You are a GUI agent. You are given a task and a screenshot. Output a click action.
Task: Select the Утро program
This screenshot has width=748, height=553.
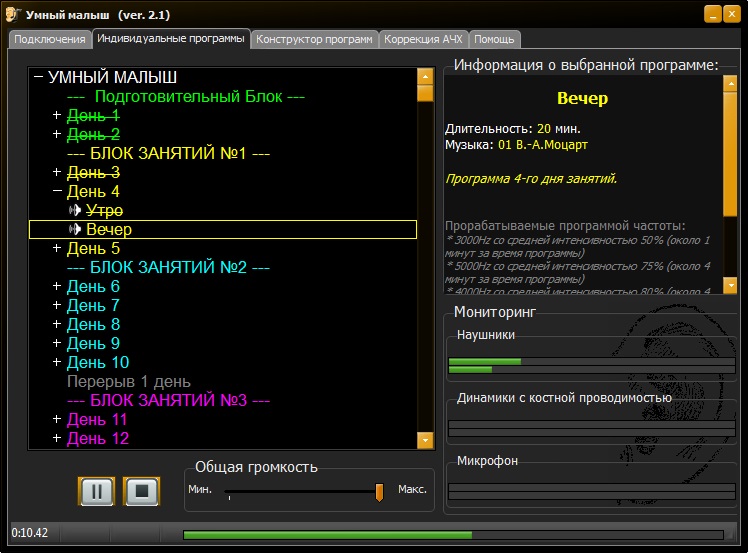click(104, 210)
